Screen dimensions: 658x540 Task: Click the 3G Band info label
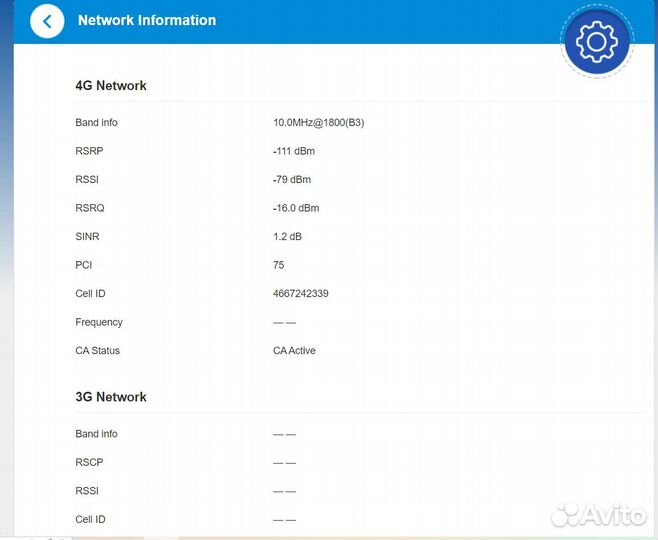point(96,434)
